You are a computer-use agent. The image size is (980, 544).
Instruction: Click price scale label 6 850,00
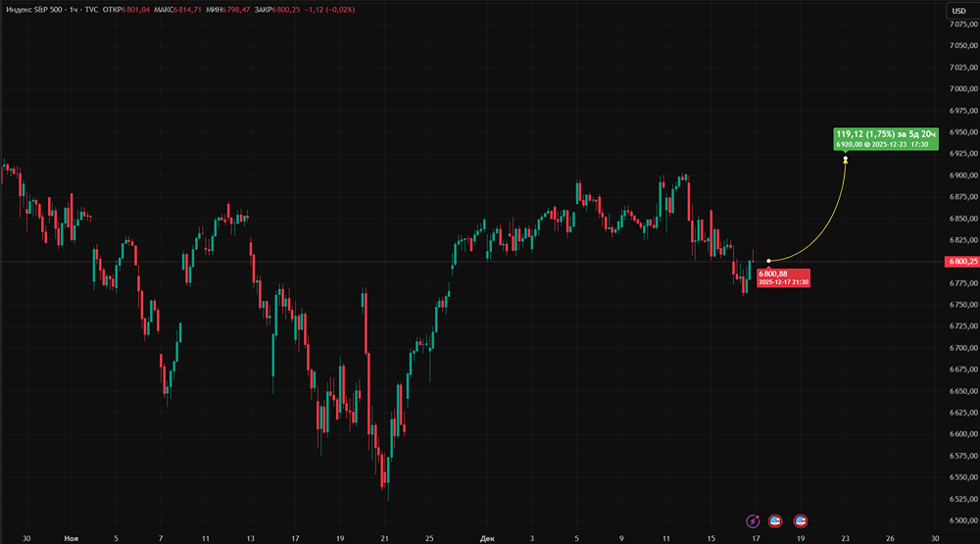click(963, 219)
